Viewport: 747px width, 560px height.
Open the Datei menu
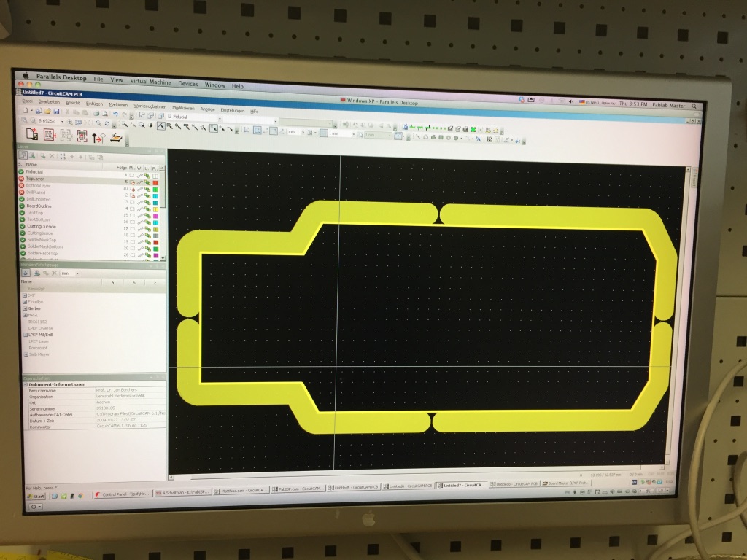tap(27, 101)
